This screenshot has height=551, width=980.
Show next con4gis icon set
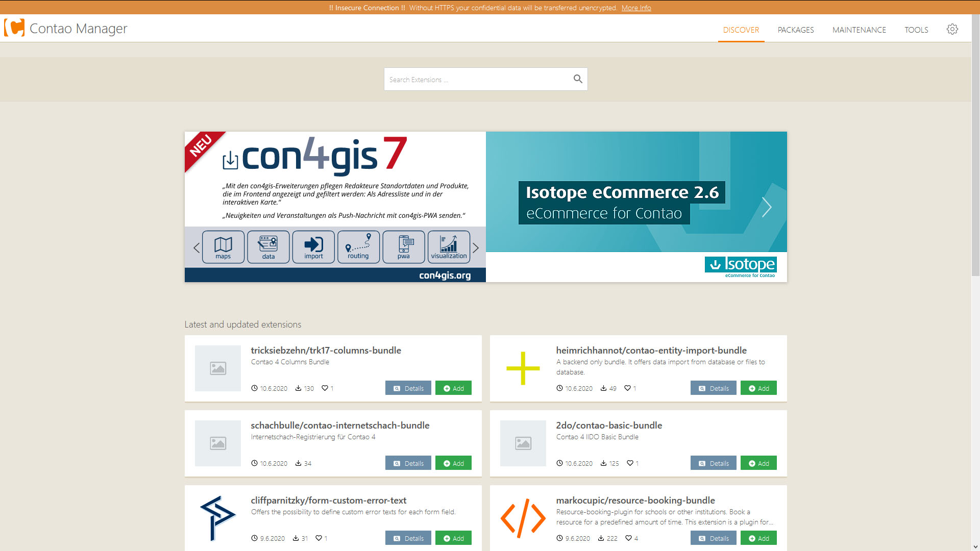(476, 248)
